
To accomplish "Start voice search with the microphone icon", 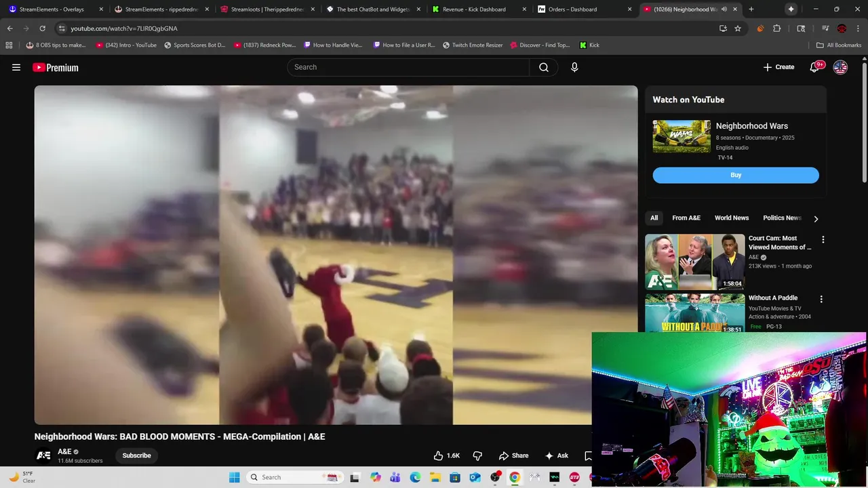I will pos(574,67).
